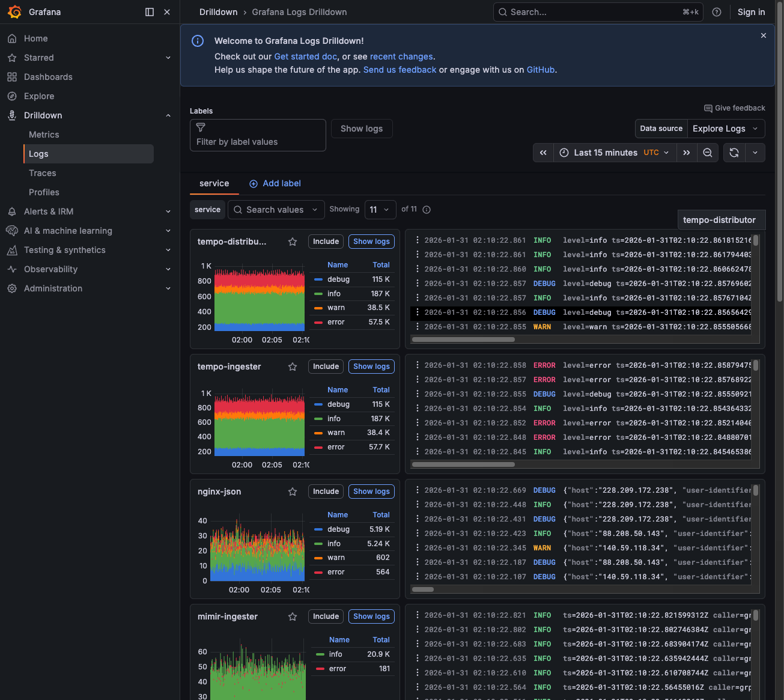Open the help question mark icon
This screenshot has height=700, width=784.
click(717, 12)
